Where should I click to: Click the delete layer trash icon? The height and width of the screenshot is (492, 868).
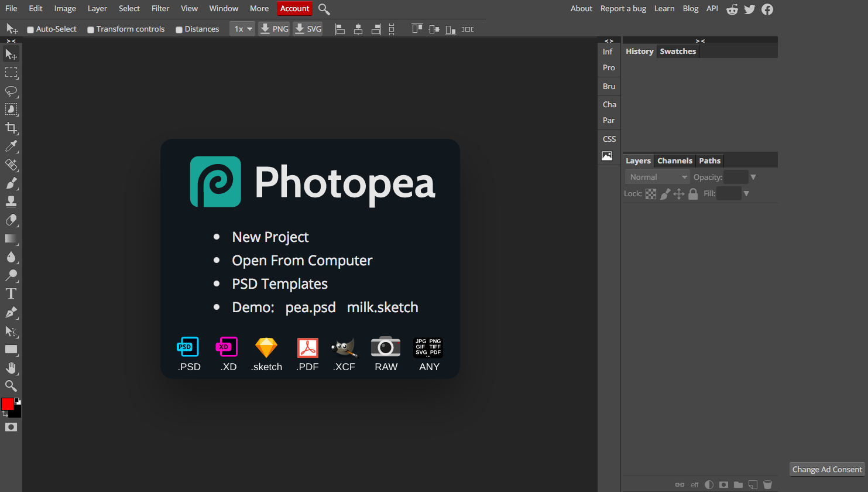[x=767, y=485]
